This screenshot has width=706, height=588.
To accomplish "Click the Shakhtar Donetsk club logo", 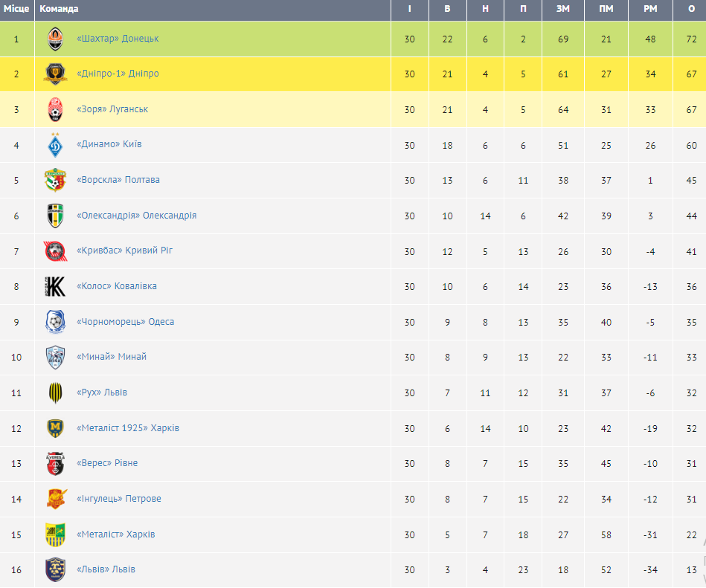I will 56,39.
